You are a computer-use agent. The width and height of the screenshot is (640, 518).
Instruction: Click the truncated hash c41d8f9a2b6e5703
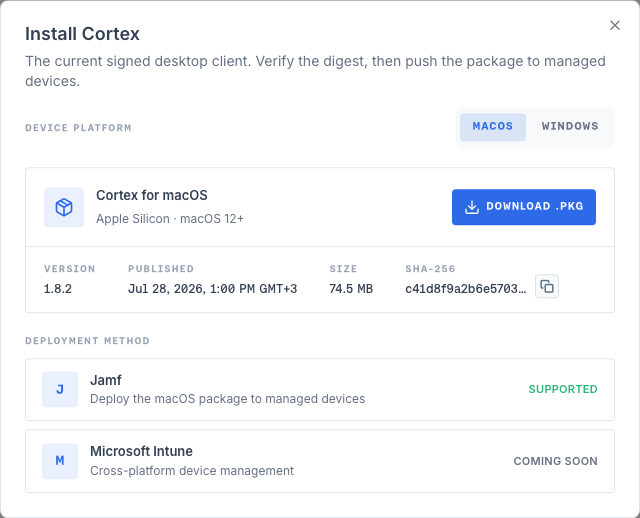466,289
